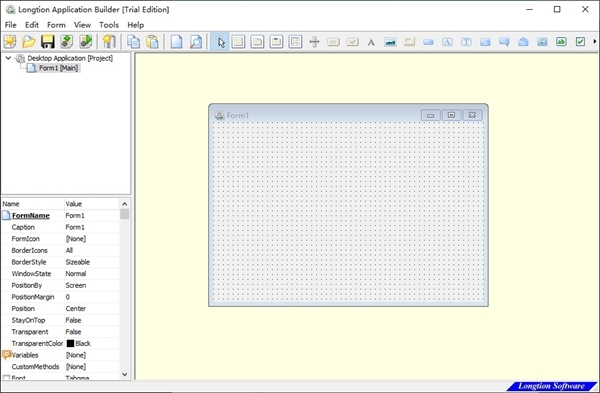Pick the OK button control
This screenshot has width=600, height=393.
pyautogui.click(x=333, y=42)
